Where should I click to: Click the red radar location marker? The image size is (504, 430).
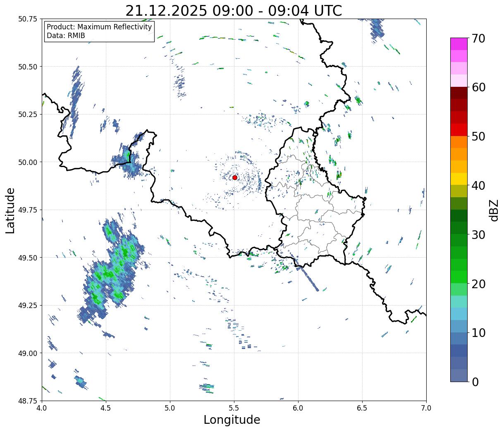(x=234, y=177)
